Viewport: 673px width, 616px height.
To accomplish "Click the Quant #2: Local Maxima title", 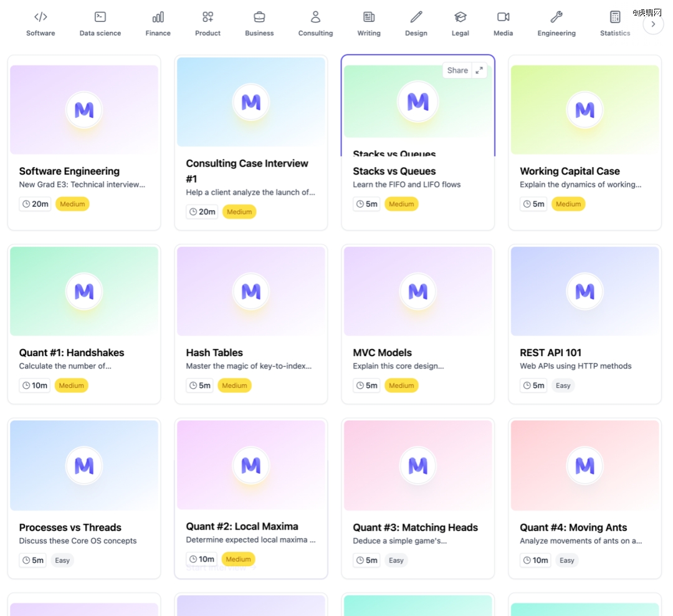I will tap(242, 527).
